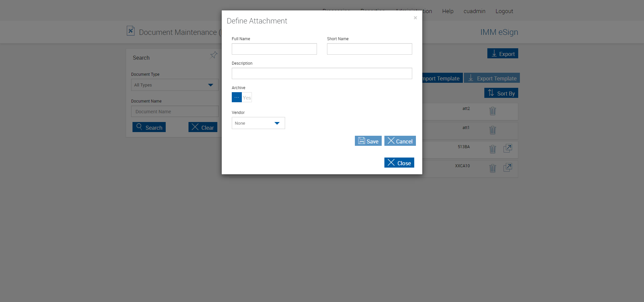Toggle the Archive switch
This screenshot has height=302, width=644.
pyautogui.click(x=241, y=97)
